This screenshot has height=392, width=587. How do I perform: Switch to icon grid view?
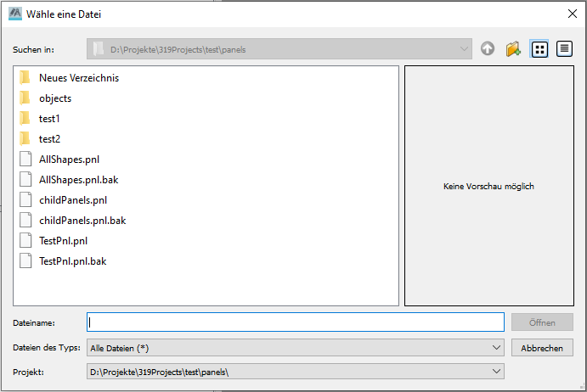coord(539,49)
